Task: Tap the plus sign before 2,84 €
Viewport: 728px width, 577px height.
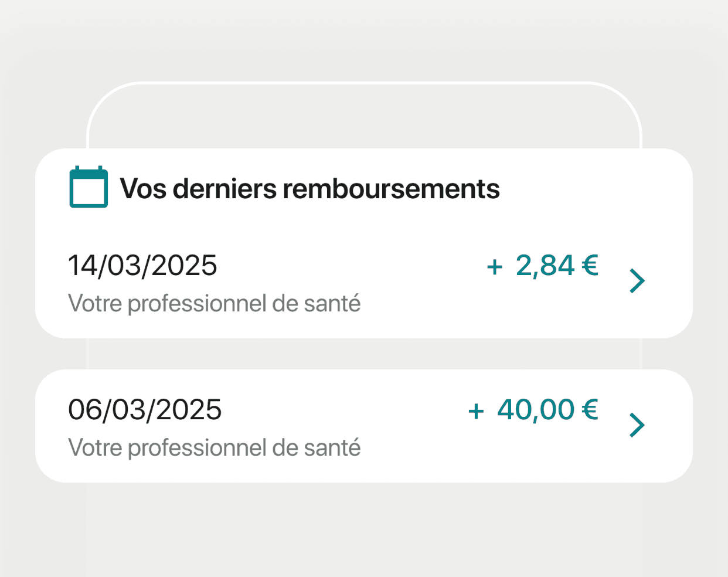Action: click(495, 267)
